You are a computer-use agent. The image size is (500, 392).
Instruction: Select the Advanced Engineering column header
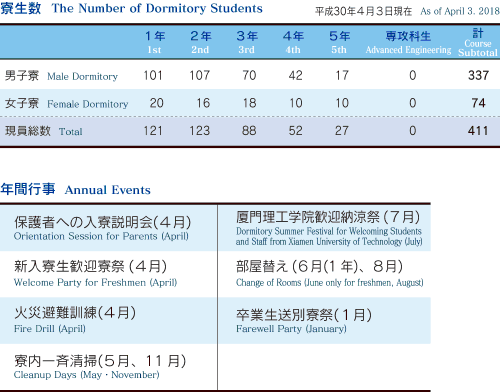click(x=408, y=42)
